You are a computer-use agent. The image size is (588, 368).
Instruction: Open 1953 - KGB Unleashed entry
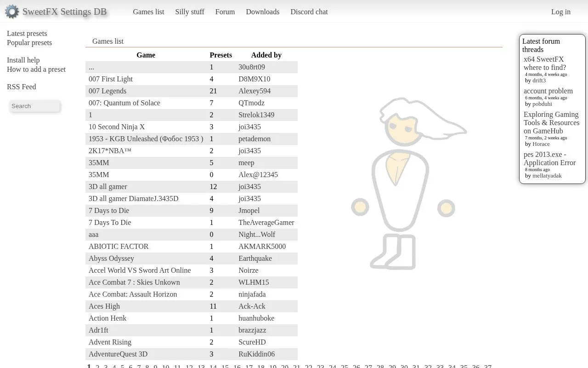(146, 139)
